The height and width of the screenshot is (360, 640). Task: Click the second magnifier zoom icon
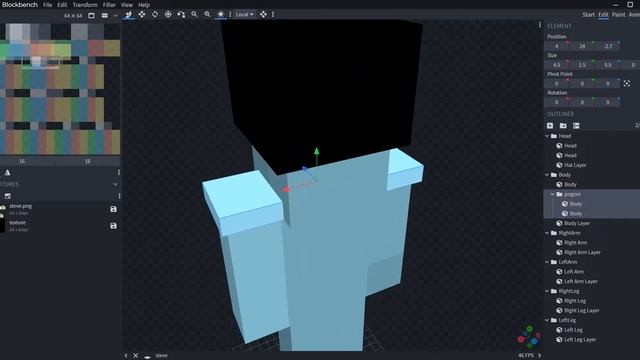tap(207, 14)
